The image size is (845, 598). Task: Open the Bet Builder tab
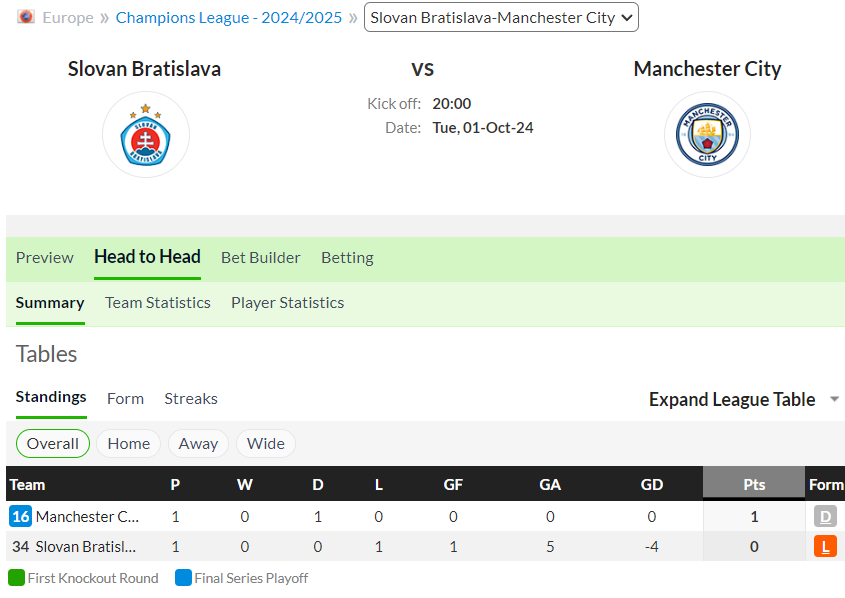coord(260,258)
